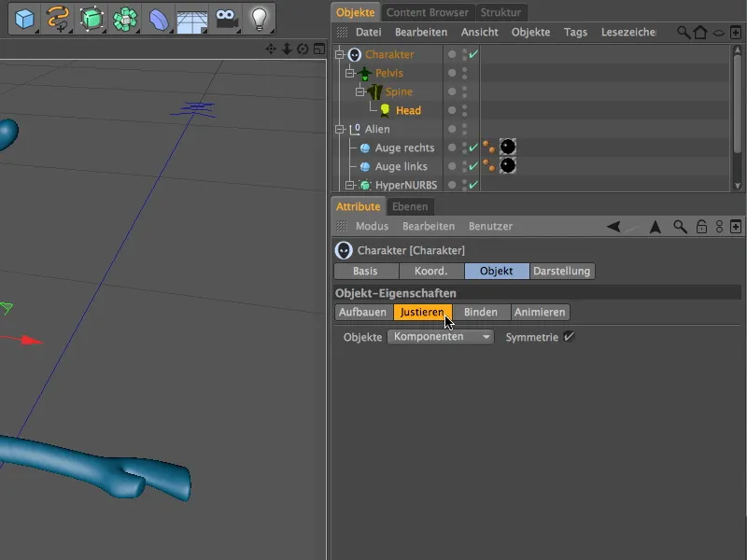Open the Modus menu
Image resolution: width=747 pixels, height=560 pixels.
(372, 227)
